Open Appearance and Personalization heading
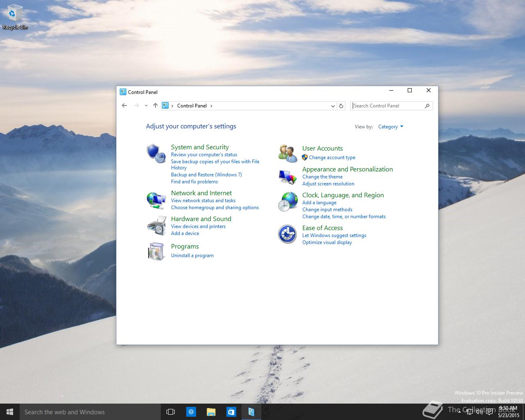 347,169
